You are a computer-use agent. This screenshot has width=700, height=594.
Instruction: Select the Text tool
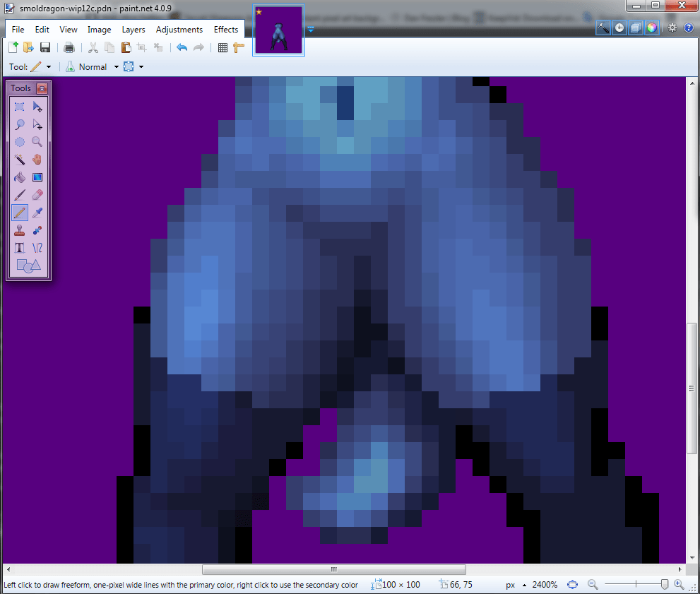(20, 248)
